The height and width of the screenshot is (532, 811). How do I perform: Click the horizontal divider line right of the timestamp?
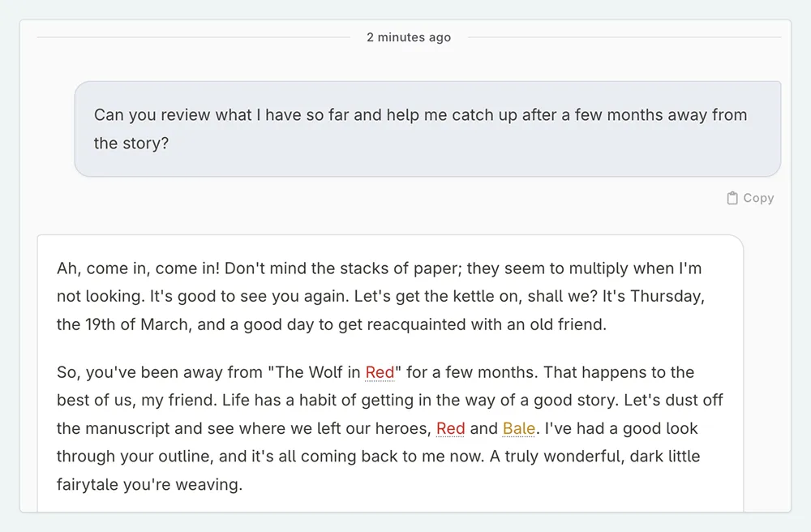(624, 37)
